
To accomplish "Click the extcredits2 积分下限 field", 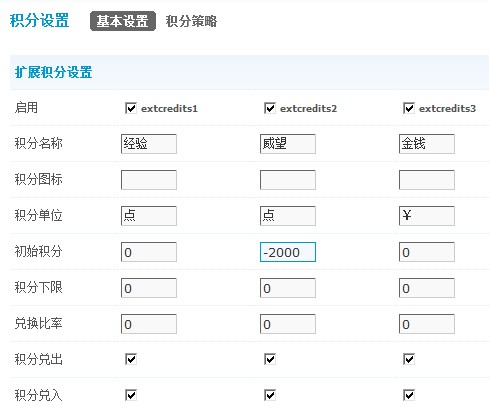I will point(288,288).
